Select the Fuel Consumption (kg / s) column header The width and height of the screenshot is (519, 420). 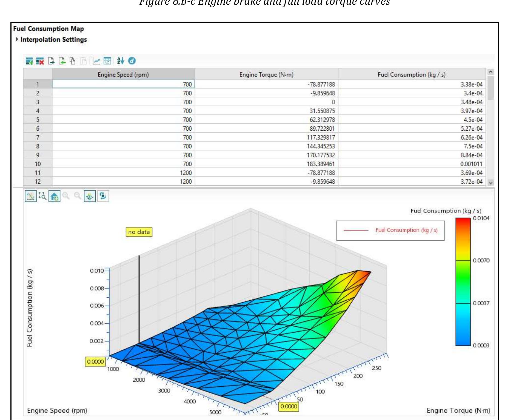click(412, 74)
